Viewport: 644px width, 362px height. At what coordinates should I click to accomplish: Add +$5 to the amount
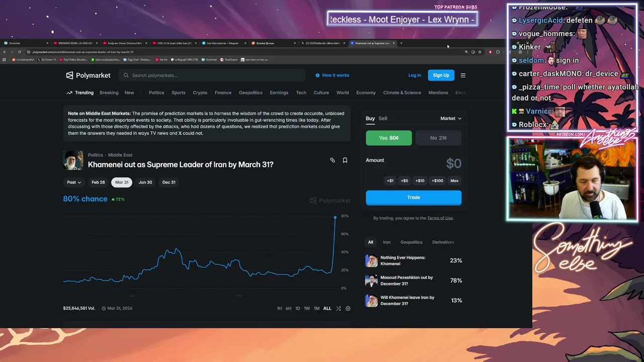(x=405, y=180)
